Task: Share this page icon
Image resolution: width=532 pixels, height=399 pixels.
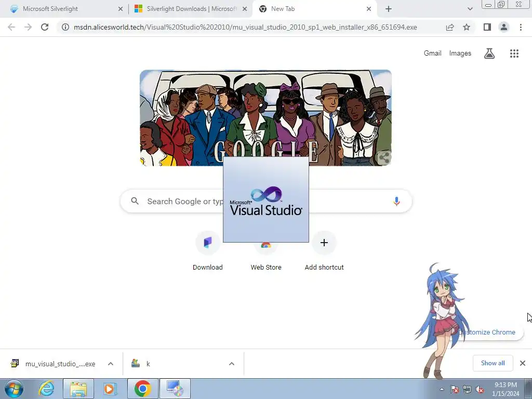Action: click(x=450, y=27)
